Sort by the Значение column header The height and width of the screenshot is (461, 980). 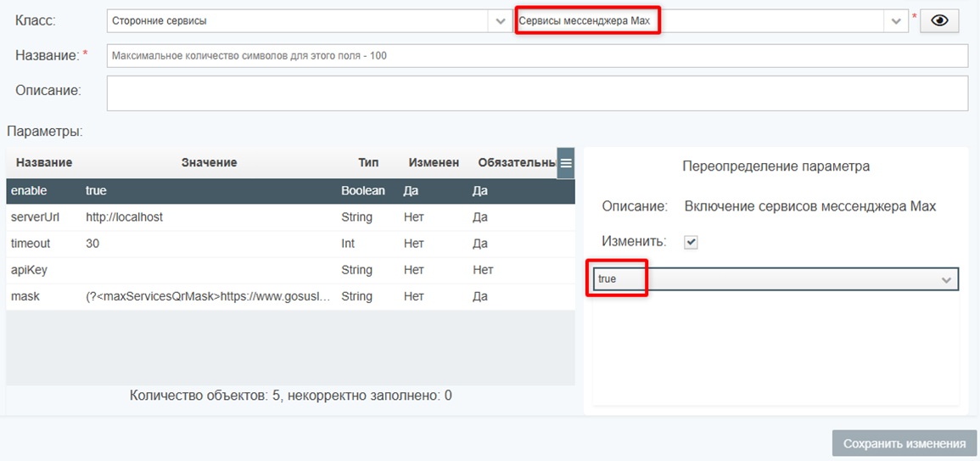209,162
